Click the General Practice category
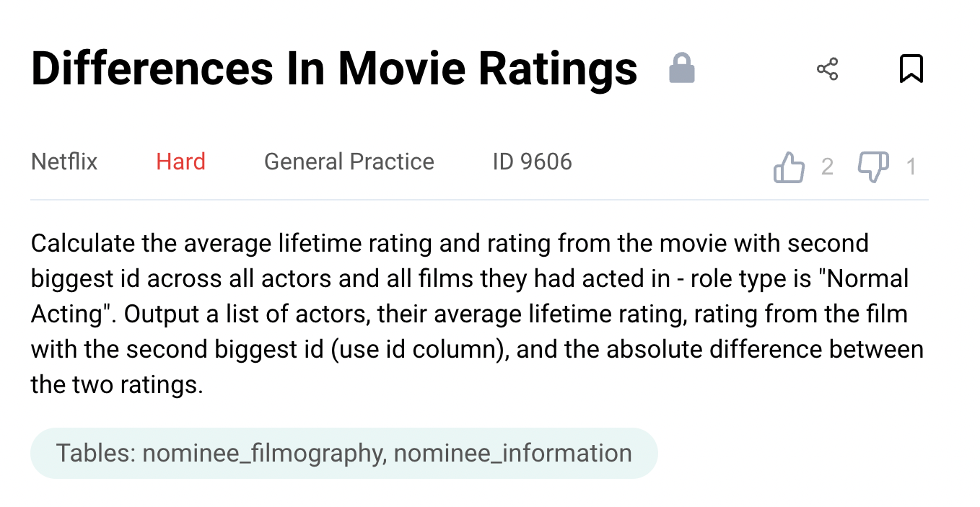The image size is (980, 507). pos(349,162)
